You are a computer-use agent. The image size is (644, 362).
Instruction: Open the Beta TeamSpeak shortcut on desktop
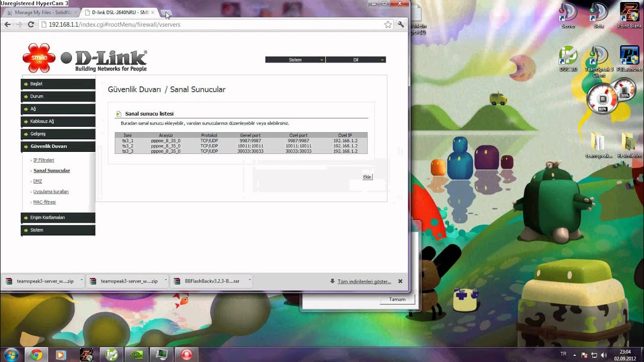[599, 16]
